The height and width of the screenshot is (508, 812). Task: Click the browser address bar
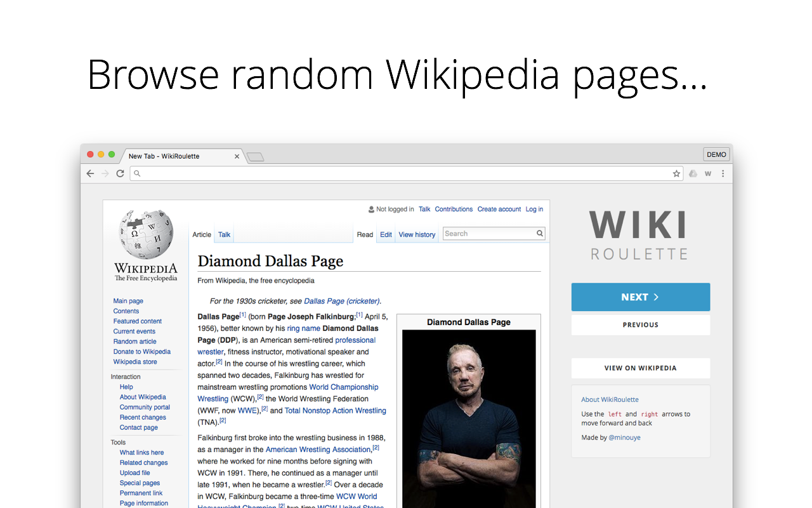pos(406,173)
